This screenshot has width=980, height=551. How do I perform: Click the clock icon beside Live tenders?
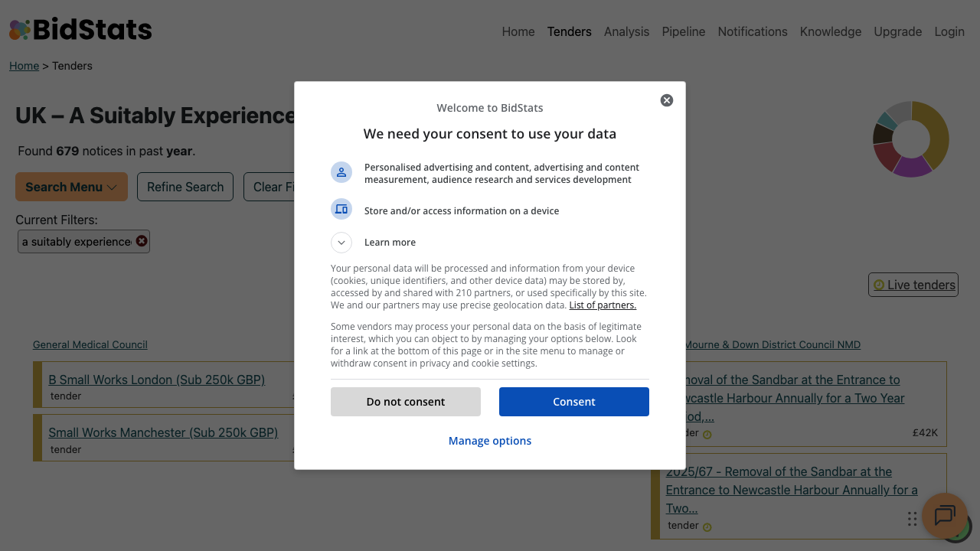879,285
